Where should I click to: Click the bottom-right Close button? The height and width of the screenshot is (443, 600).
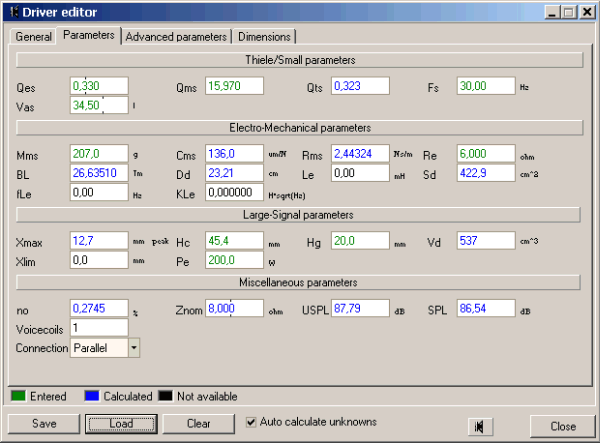562,425
